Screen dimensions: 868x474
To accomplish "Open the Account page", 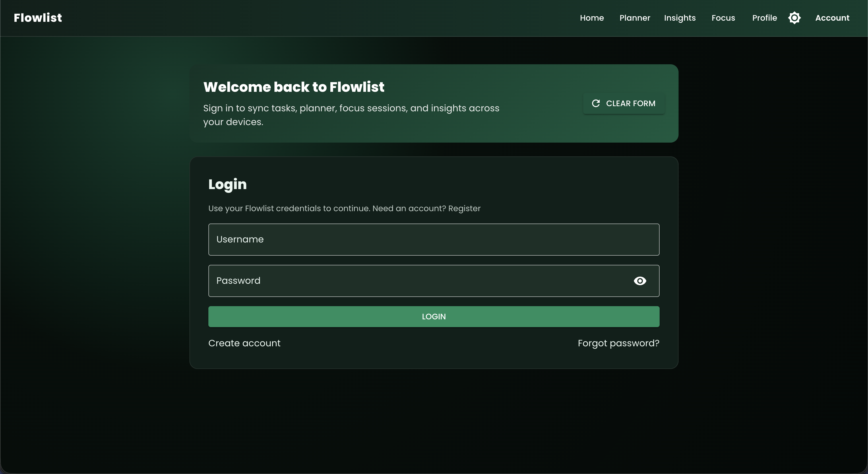I will tap(832, 18).
